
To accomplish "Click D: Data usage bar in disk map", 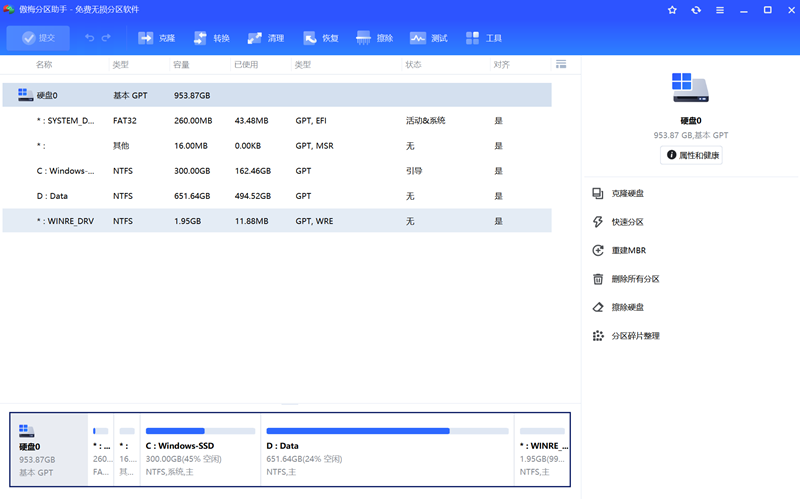I will [387, 431].
